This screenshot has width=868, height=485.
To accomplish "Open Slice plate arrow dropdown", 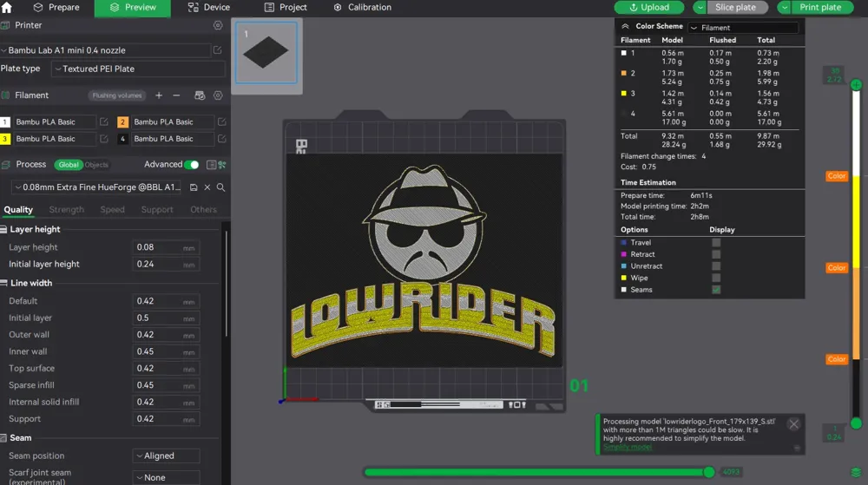I will coord(700,7).
